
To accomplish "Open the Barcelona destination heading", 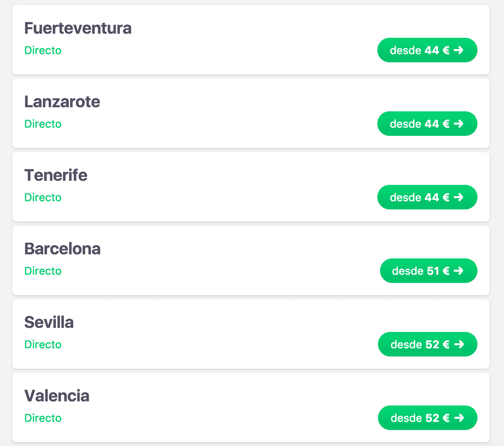I will (x=62, y=249).
